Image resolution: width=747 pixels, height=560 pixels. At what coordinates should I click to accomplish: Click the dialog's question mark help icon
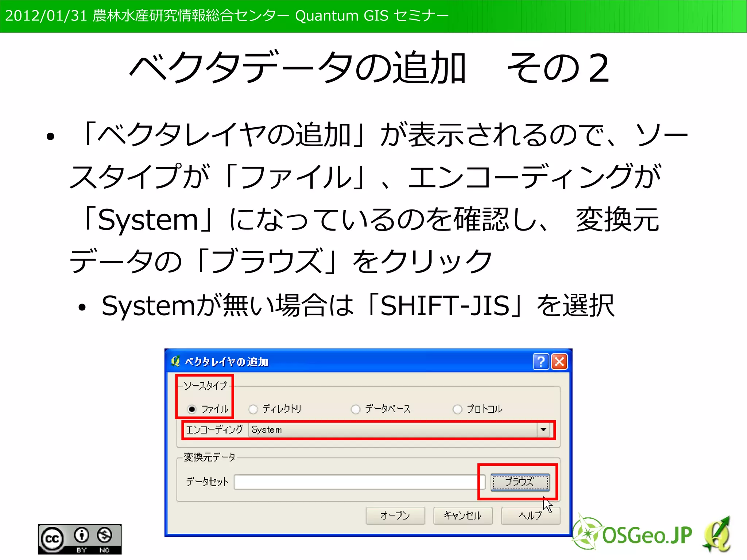[541, 362]
